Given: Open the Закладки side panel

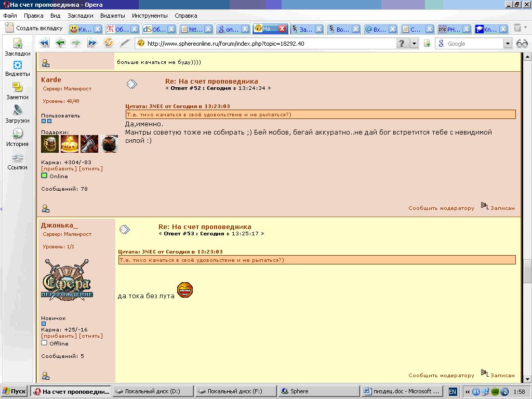Looking at the screenshot, I should 18,47.
